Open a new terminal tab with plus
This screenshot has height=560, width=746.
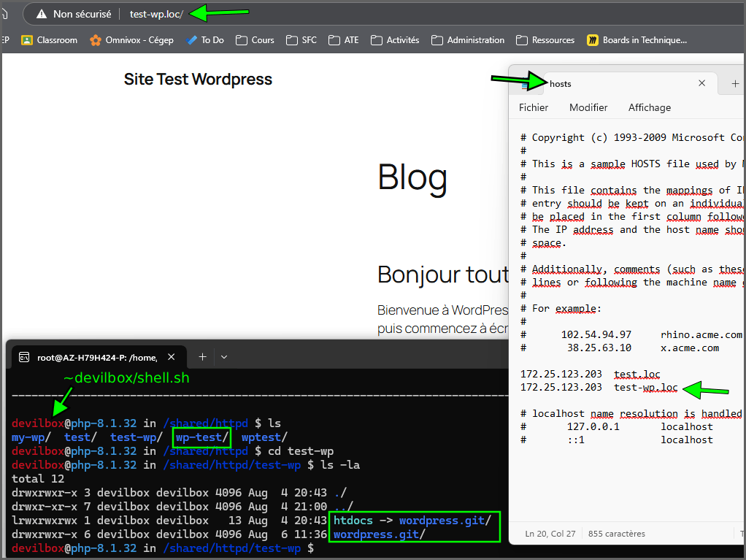[x=202, y=357]
